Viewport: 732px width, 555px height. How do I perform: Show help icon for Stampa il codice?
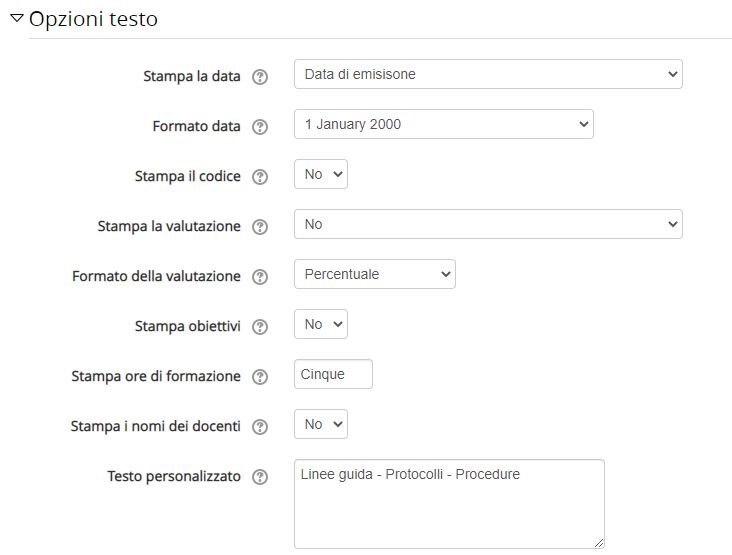coord(260,176)
